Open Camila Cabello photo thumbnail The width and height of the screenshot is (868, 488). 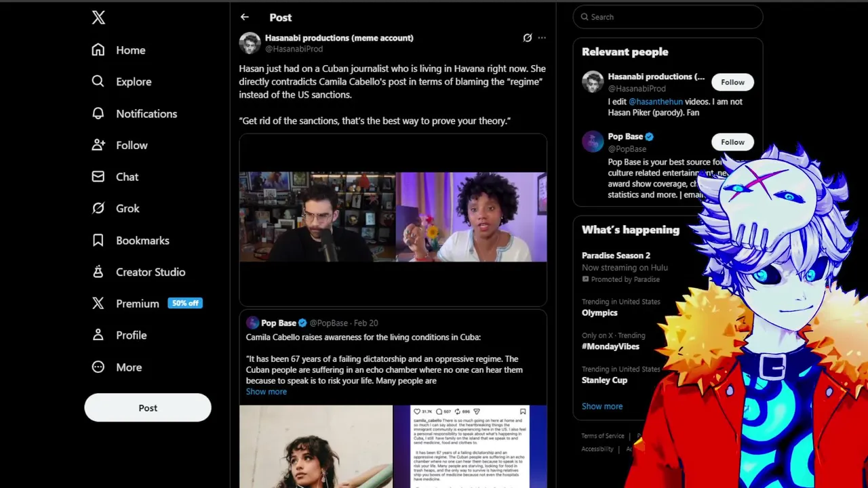(x=316, y=447)
